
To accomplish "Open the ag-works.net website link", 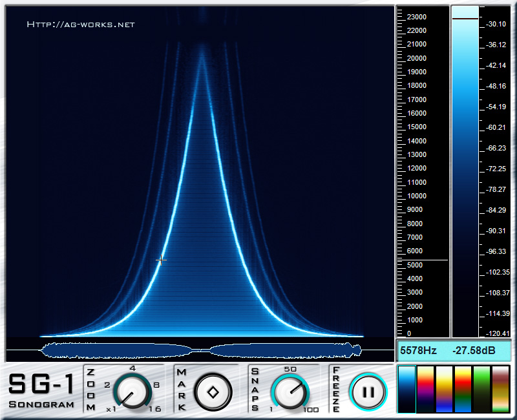I will [x=81, y=25].
